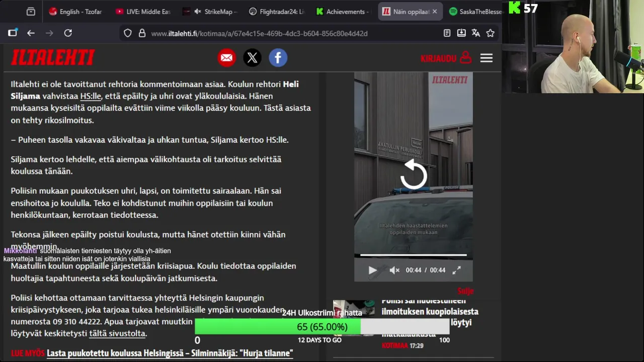
Task: Open the HS:lle link
Action: 91,96
